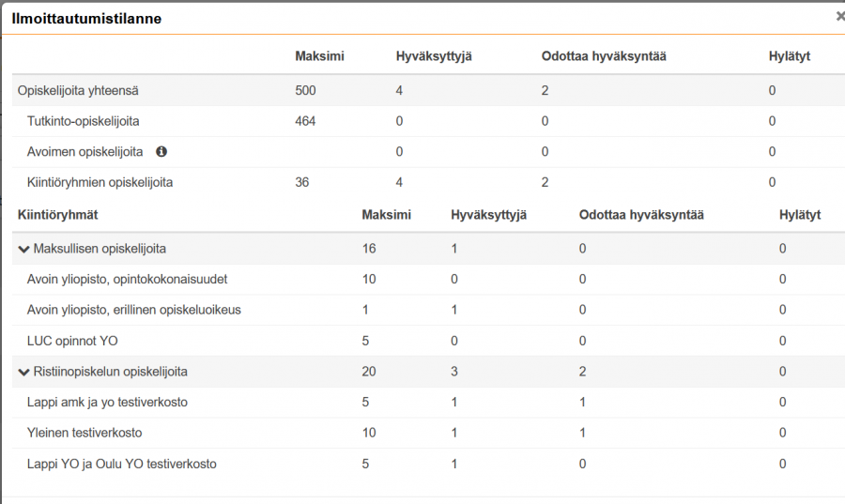The height and width of the screenshot is (504, 845).
Task: Click the Ilmoittautumistilanne dialog title
Action: [86, 19]
